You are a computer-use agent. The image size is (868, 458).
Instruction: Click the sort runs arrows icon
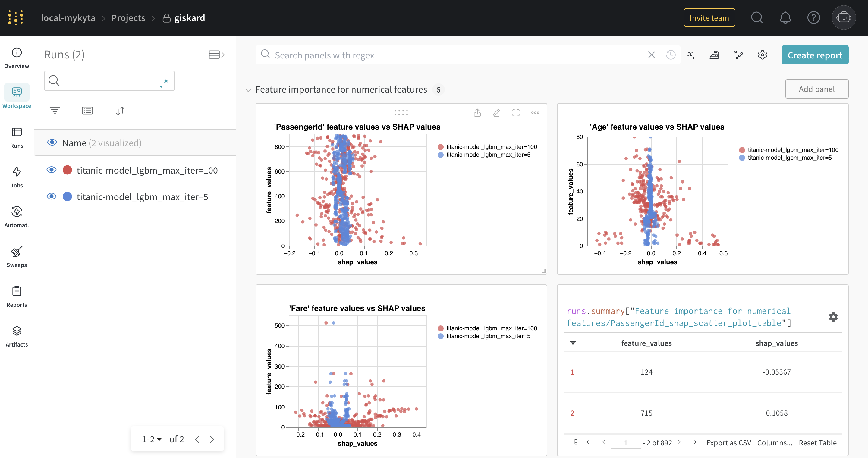point(120,111)
